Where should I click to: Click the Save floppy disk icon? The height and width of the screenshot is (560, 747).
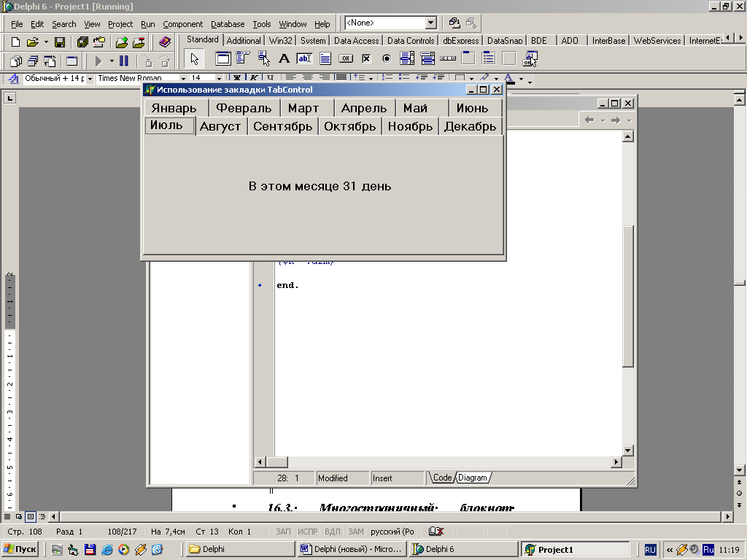60,42
